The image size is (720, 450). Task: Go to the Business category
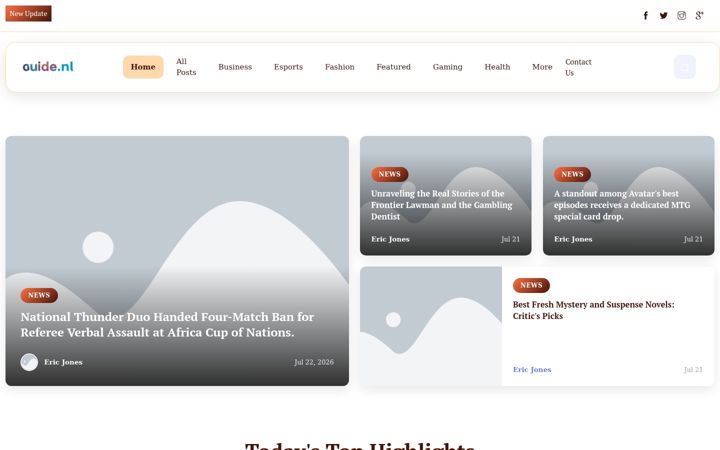(x=235, y=67)
